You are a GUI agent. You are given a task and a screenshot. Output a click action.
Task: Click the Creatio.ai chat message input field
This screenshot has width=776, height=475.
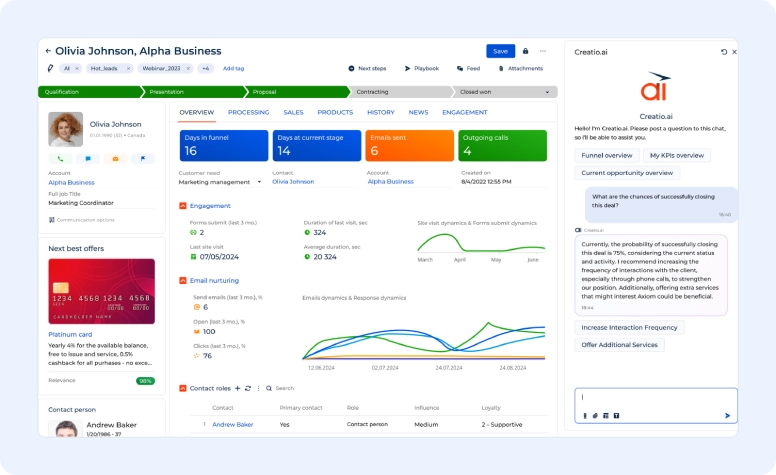tap(655, 397)
